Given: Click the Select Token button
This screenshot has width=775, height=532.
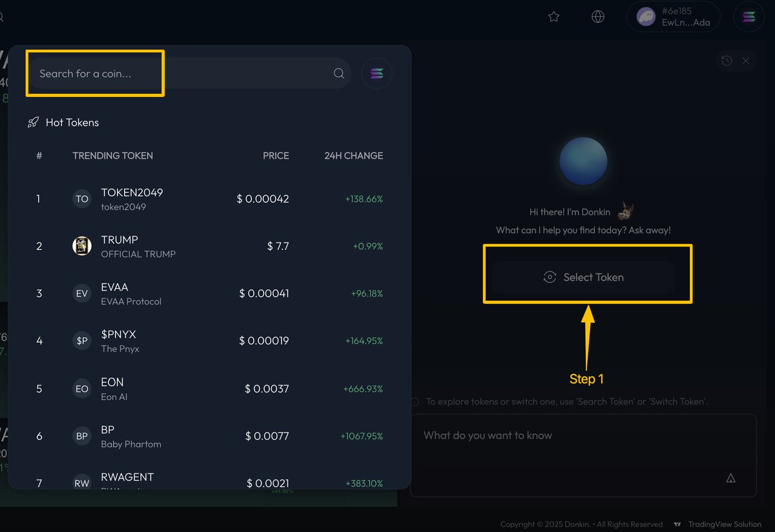Looking at the screenshot, I should pyautogui.click(x=584, y=277).
